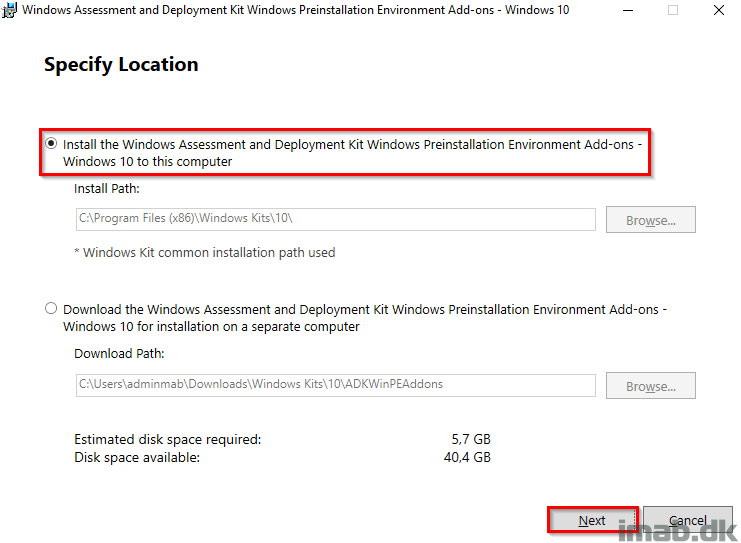Select Download for separate computer radio button
The height and width of the screenshot is (543, 741).
point(51,309)
